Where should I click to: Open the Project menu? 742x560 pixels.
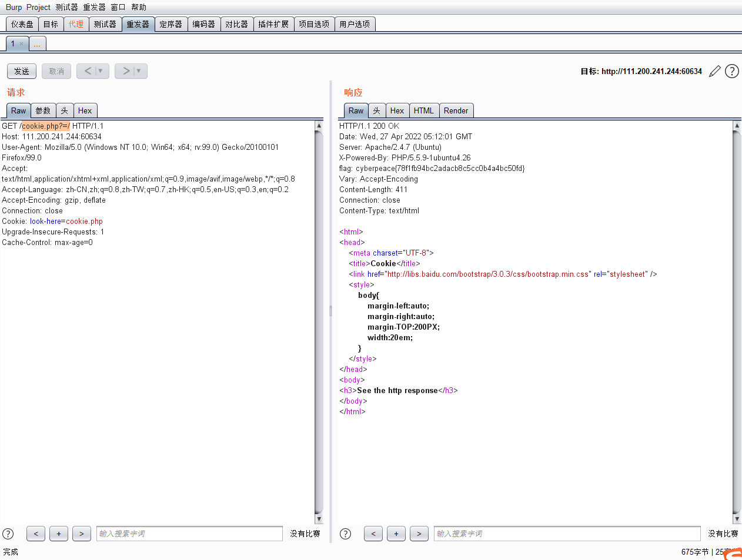tap(38, 7)
